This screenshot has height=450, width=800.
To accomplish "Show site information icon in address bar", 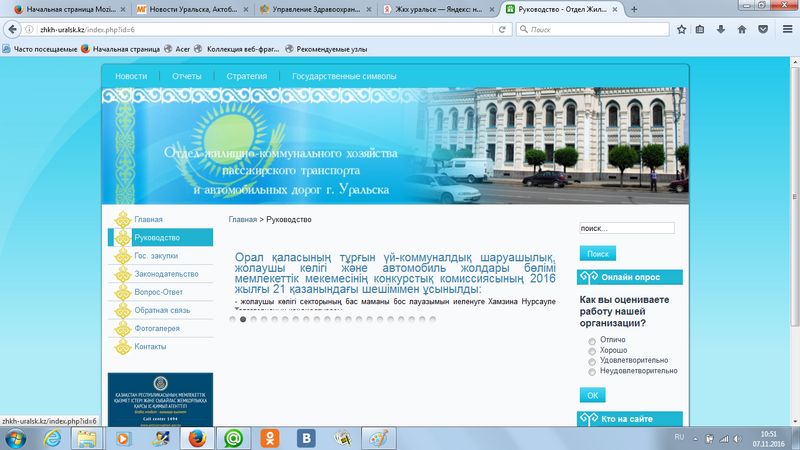I will pos(30,30).
